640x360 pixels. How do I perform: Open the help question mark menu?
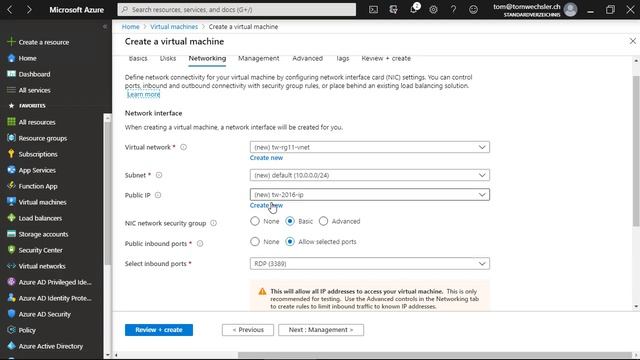(x=453, y=9)
